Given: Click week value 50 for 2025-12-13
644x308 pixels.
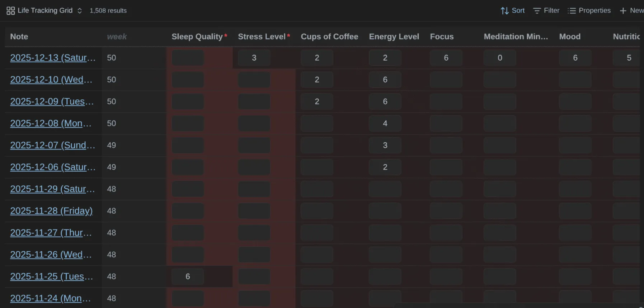Looking at the screenshot, I should pyautogui.click(x=112, y=58).
